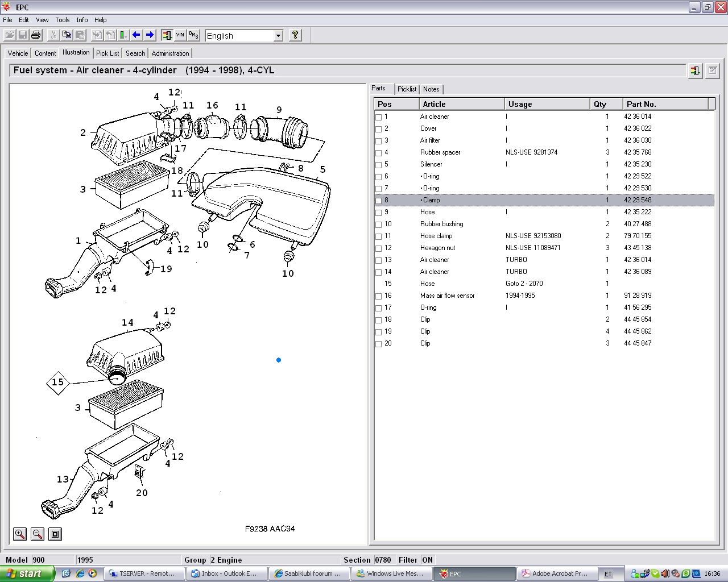Viewport: 728px width, 582px height.
Task: Click the DMS toolbar button
Action: pos(193,35)
